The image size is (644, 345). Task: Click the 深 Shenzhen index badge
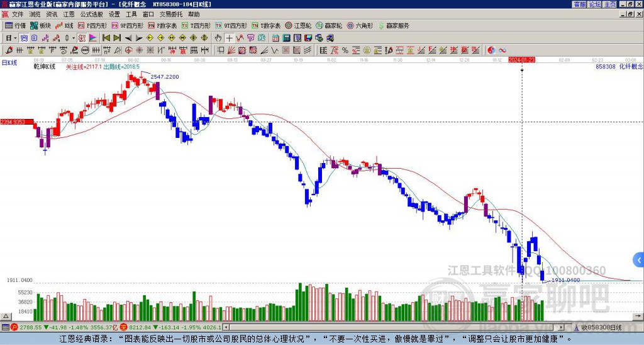tap(124, 327)
